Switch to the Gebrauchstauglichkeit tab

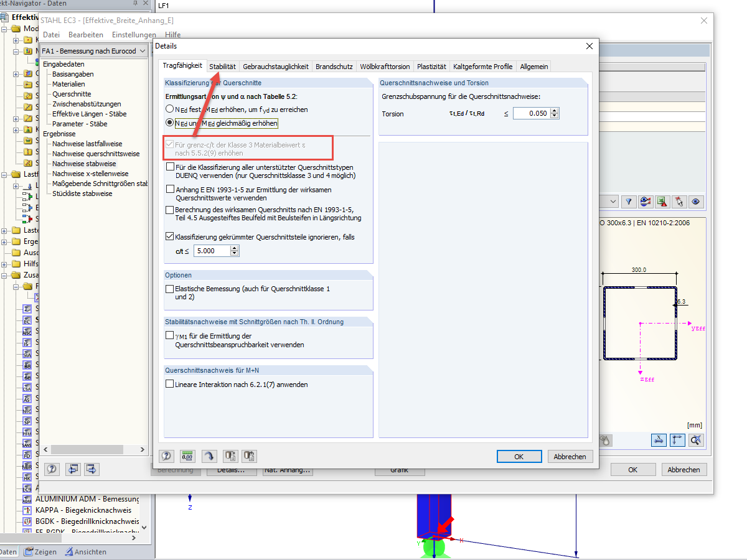point(276,67)
